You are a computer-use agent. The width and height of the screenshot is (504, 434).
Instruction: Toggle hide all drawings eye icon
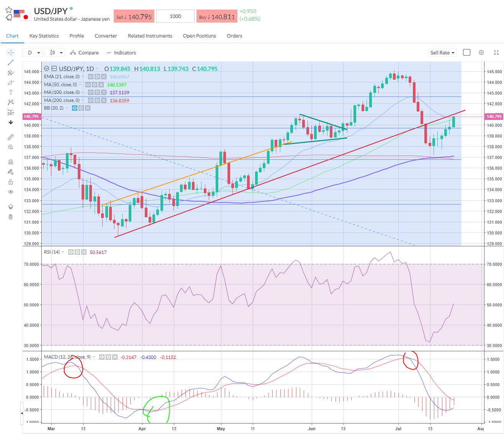tap(11, 192)
